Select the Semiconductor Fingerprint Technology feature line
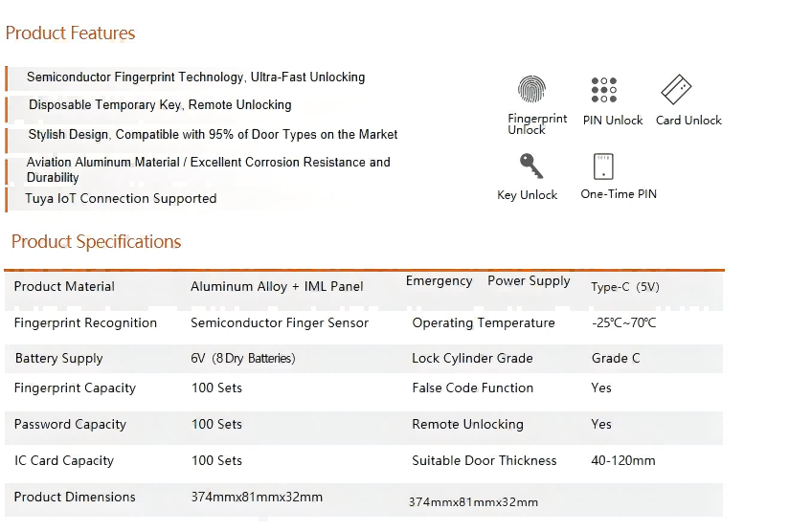Viewport: 789px width, 532px height. tap(195, 78)
